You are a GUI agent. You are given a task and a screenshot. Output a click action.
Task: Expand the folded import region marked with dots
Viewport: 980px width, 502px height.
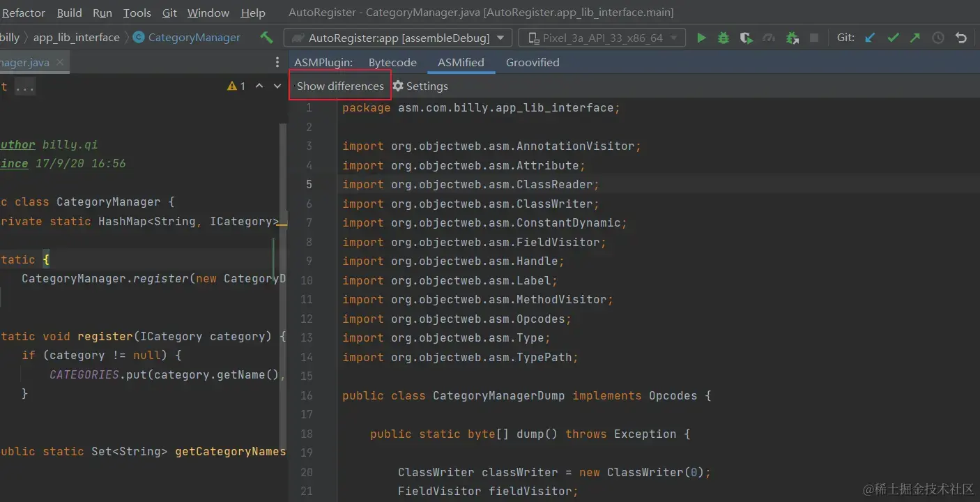24,87
